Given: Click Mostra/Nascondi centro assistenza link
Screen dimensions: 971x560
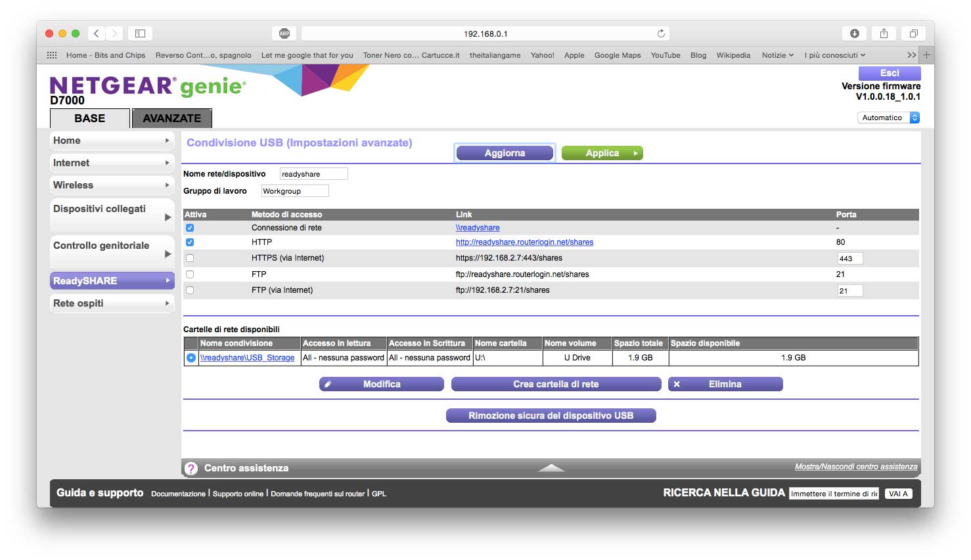Looking at the screenshot, I should 856,467.
